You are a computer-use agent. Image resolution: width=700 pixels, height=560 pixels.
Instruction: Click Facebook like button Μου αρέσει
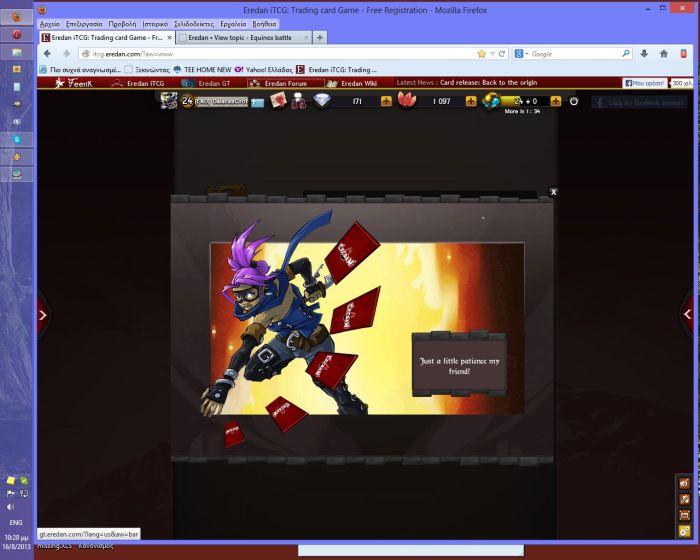tap(645, 83)
